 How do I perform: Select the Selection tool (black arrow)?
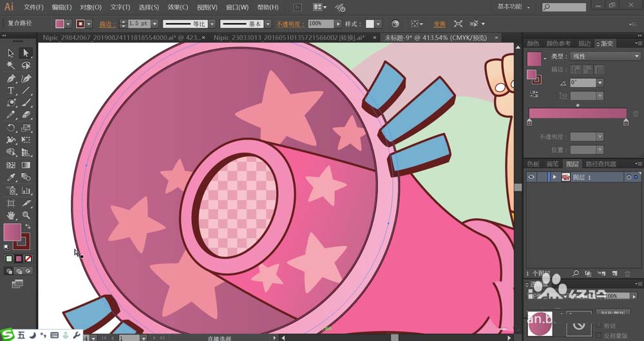point(11,53)
